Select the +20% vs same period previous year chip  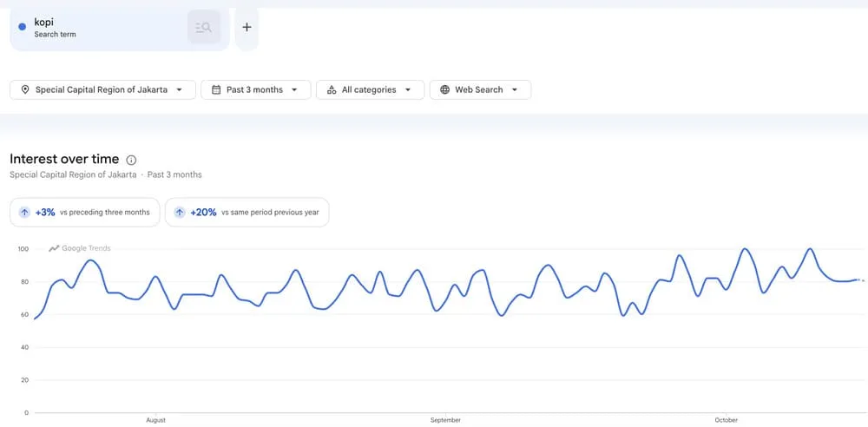click(x=247, y=212)
